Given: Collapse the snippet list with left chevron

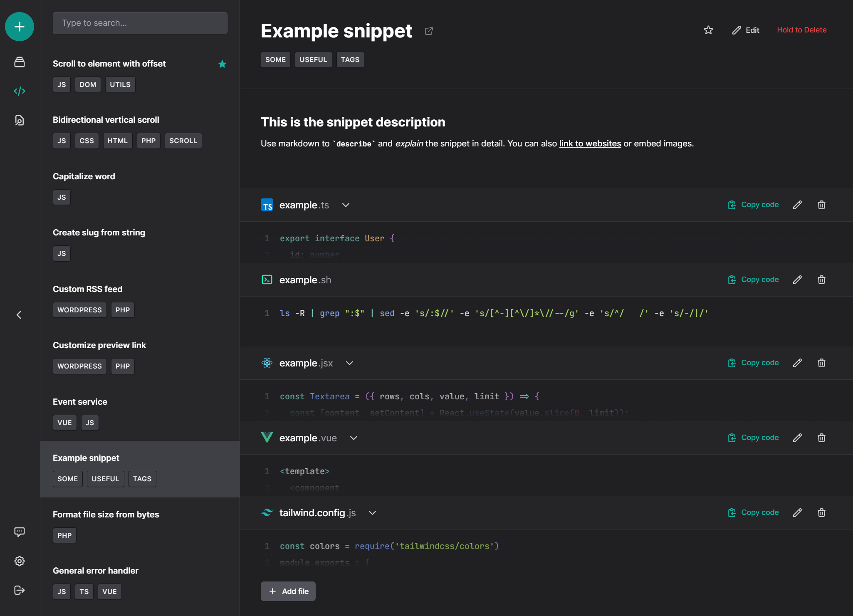Looking at the screenshot, I should 19,315.
